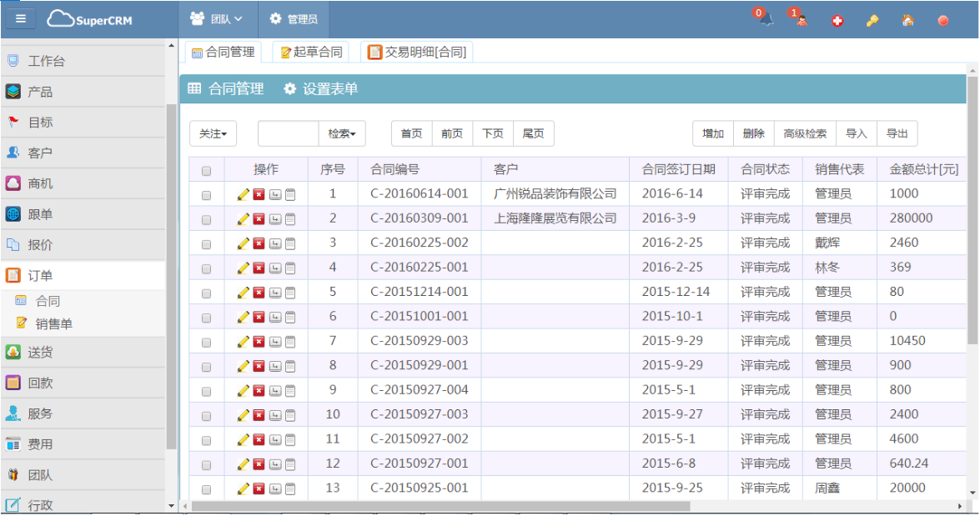Viewport: 980px width, 516px height.
Task: Open 工作台 in sidebar
Action: 83,61
